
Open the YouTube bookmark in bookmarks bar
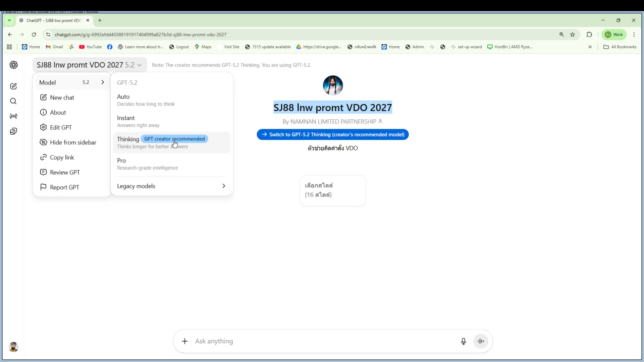click(90, 47)
